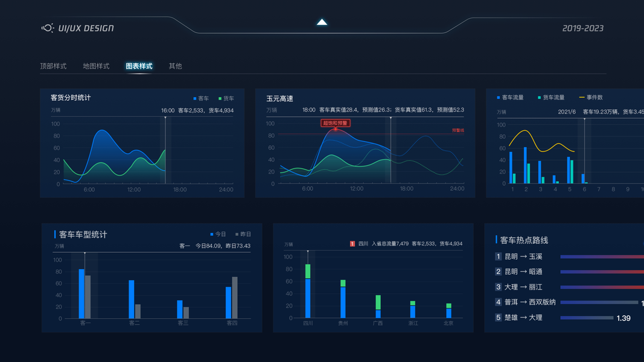
Task: Switch to the 地图样式 tab
Action: (x=96, y=66)
